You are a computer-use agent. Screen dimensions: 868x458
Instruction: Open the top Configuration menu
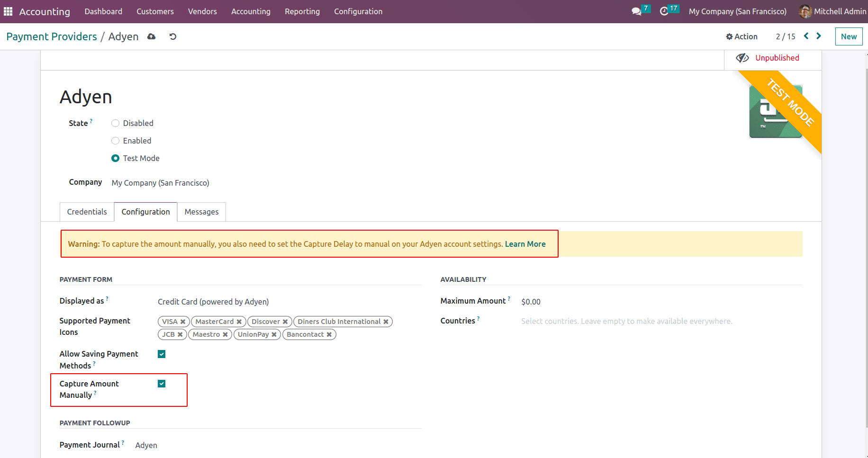click(x=358, y=11)
